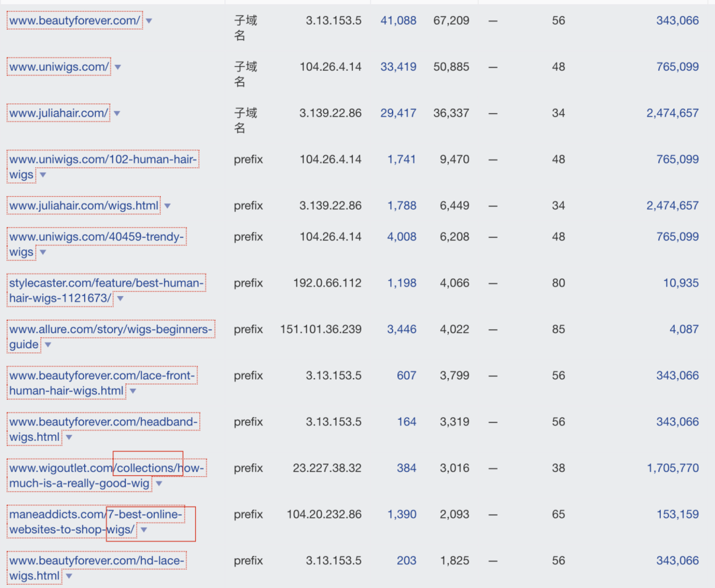Expand dropdown arrow next to www.beautyforever.com/
Viewport: 715px width, 588px height.
click(x=149, y=21)
